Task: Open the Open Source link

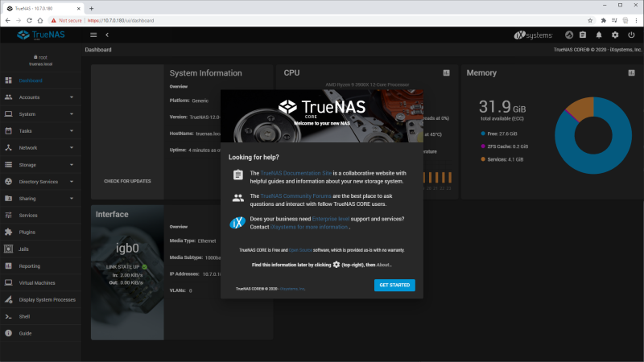Action: coord(300,250)
